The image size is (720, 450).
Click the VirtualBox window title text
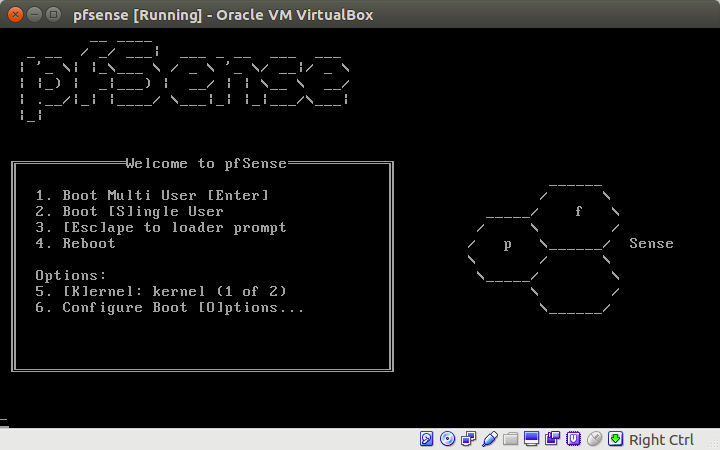[x=223, y=15]
